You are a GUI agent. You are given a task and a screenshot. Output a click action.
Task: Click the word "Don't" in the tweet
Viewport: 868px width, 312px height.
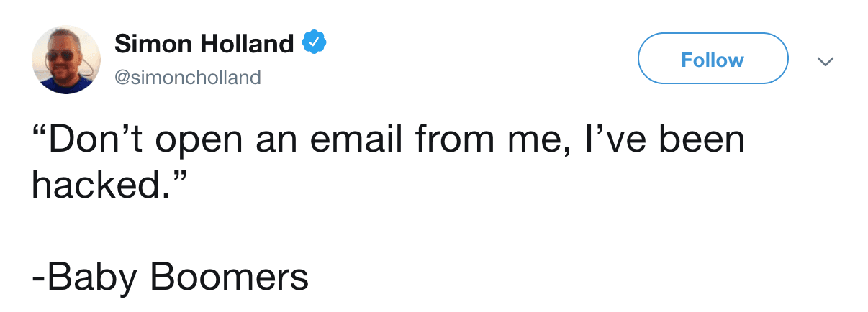[x=99, y=140]
